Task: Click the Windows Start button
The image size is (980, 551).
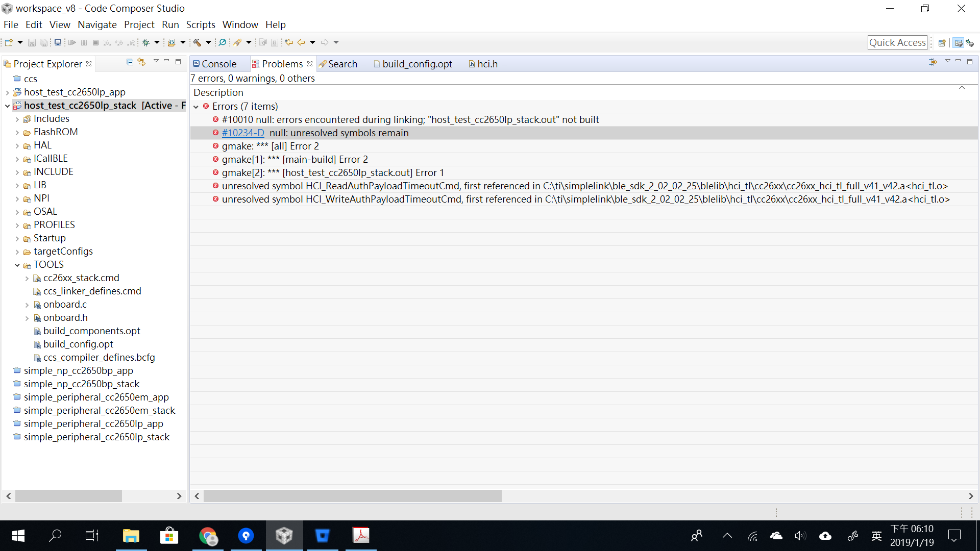Action: tap(18, 536)
